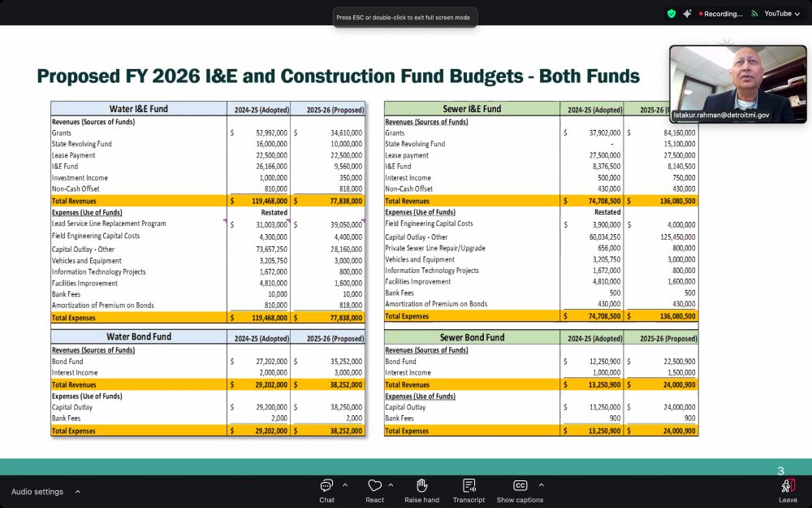Open Audio settings

point(37,492)
